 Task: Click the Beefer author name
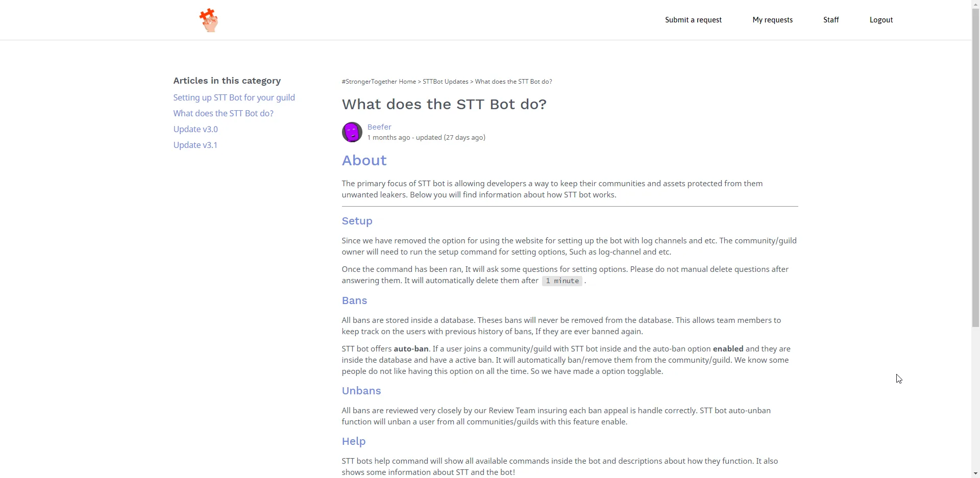tap(379, 127)
